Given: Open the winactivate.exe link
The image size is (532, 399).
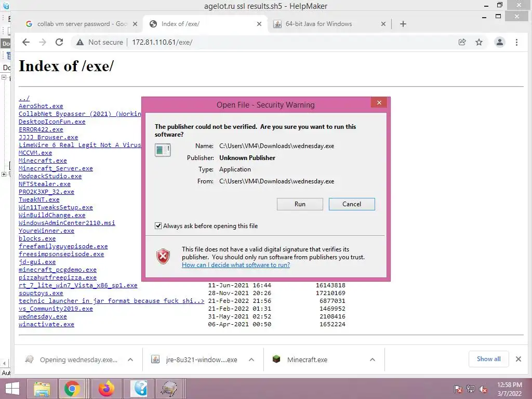Looking at the screenshot, I should (x=46, y=324).
